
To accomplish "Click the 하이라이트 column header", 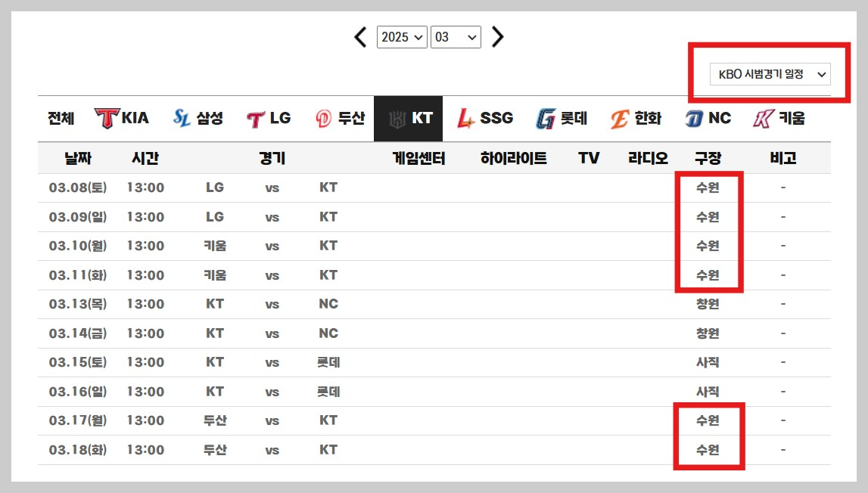I will pyautogui.click(x=511, y=157).
